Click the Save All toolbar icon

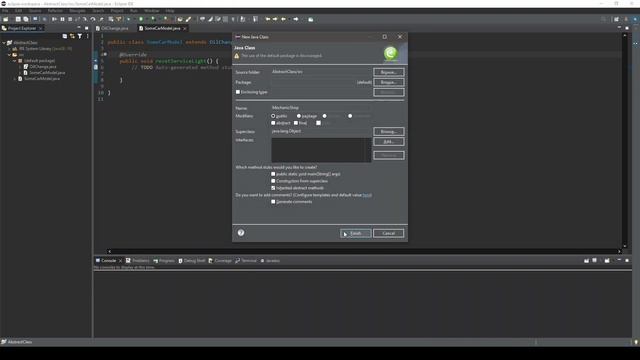coord(26,19)
